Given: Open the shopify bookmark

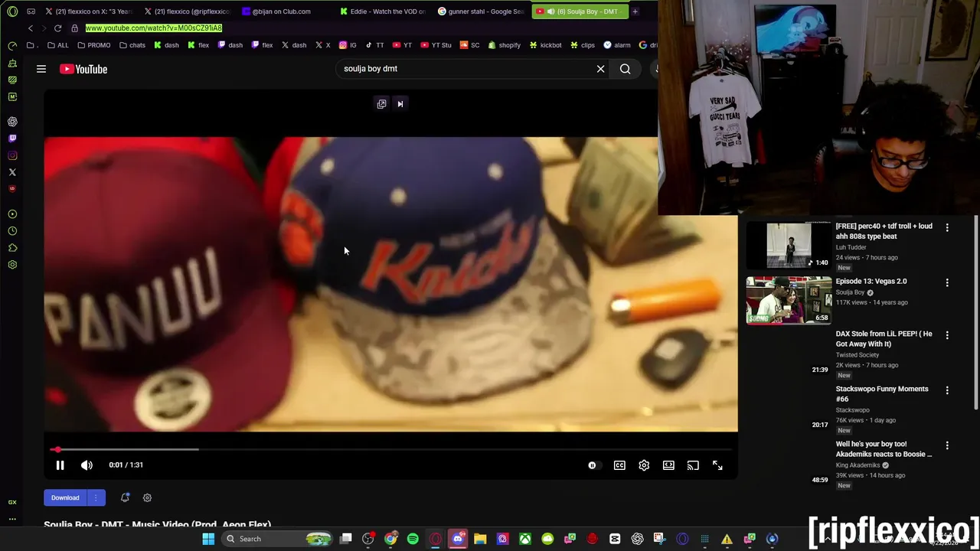Looking at the screenshot, I should coord(504,45).
